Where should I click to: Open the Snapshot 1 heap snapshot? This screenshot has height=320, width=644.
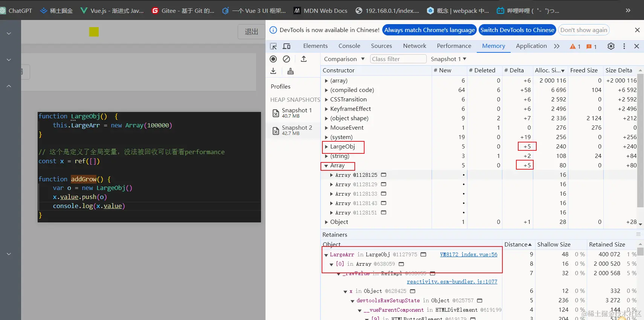(x=293, y=113)
